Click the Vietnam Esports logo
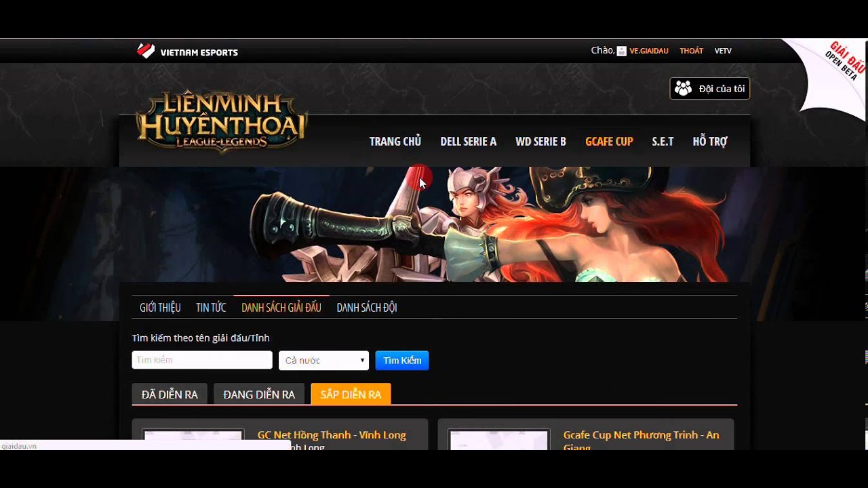 pyautogui.click(x=187, y=52)
